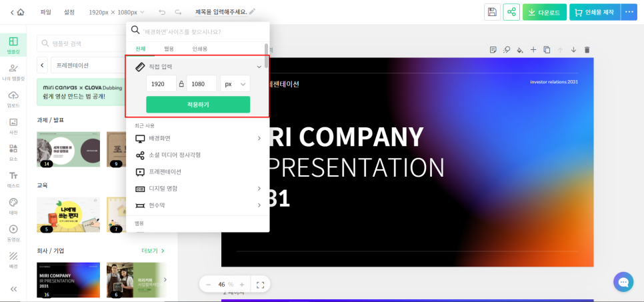This screenshot has width=644, height=302.
Task: Open the 미리커피 template with 6 pages
Action: 137,280
